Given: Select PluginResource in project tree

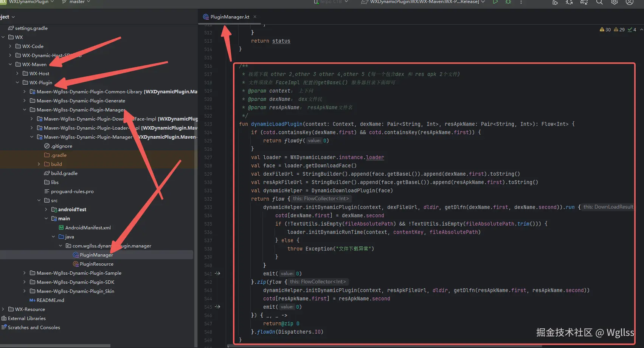Looking at the screenshot, I should coord(96,264).
